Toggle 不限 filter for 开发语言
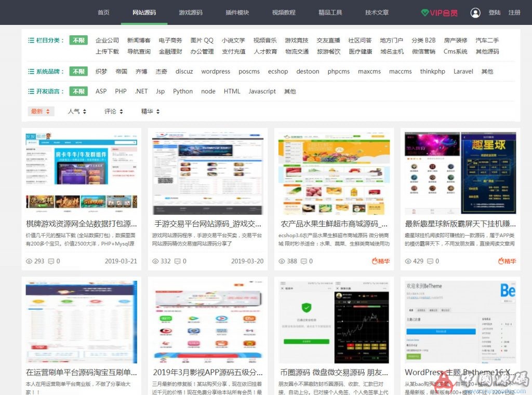Screen dimensions: 532x395 (77, 91)
